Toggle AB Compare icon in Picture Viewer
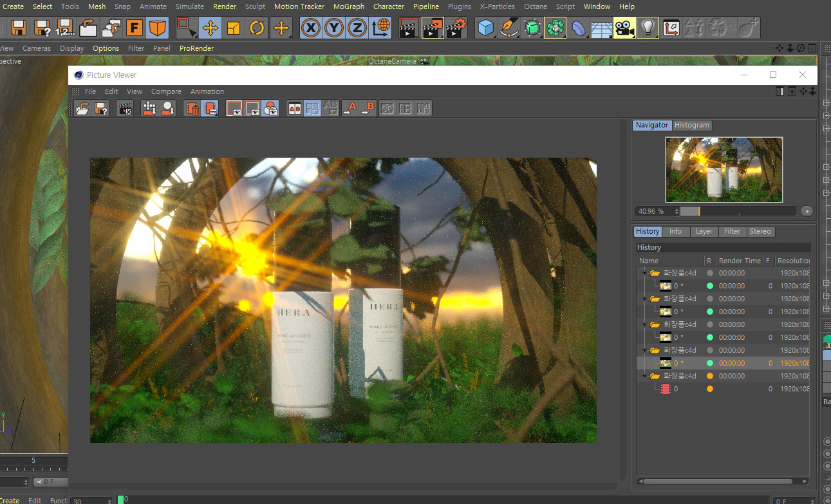 coord(294,109)
